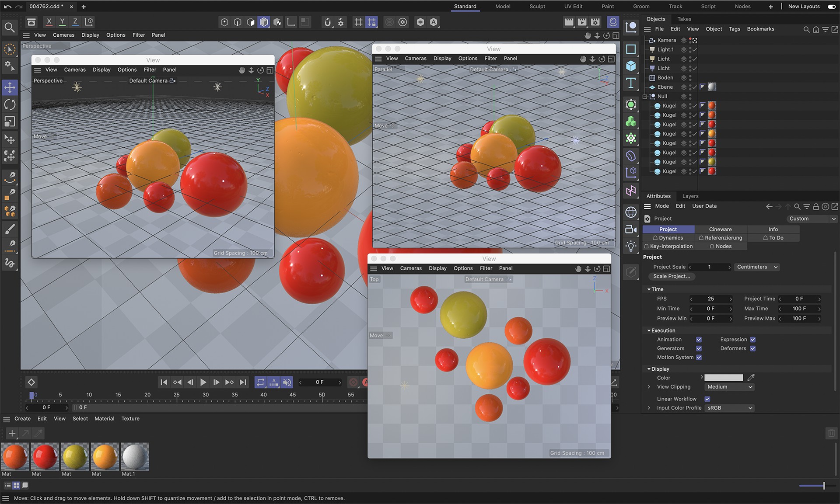Open the search magnifier at top left
Viewport: 840px width, 504px height.
[x=9, y=28]
